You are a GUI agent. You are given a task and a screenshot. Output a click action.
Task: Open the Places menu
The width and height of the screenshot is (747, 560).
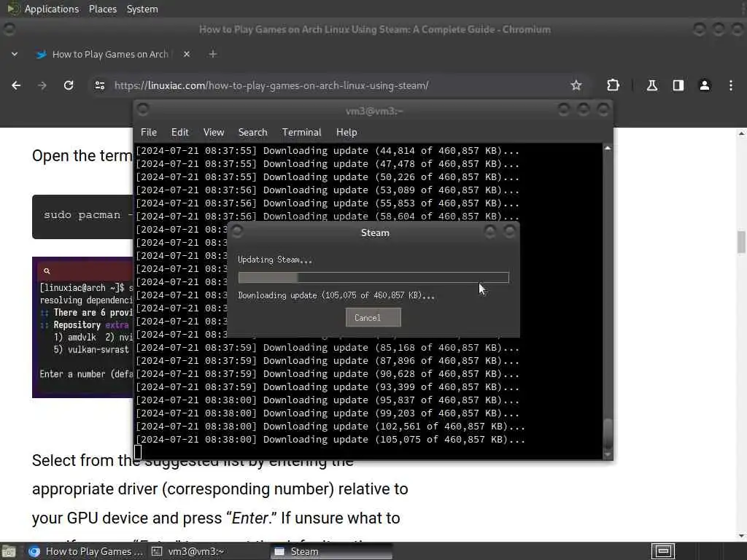[x=103, y=9]
